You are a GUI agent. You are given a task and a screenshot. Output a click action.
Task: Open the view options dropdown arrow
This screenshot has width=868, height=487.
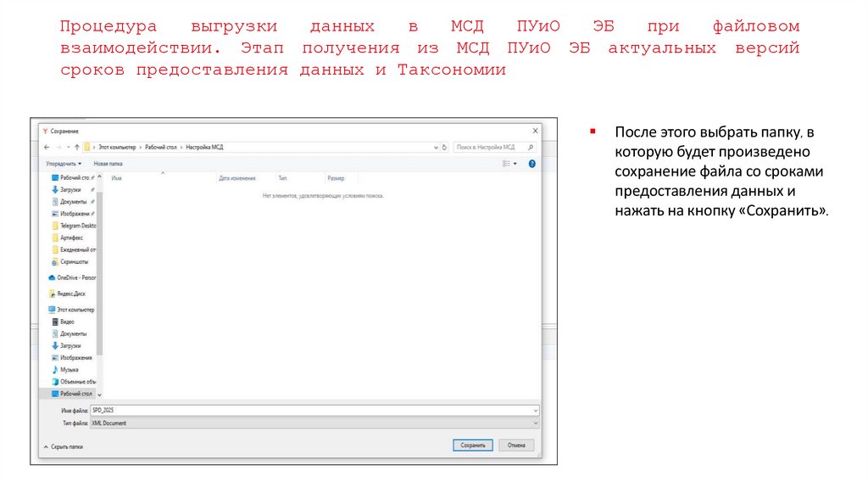[x=515, y=164]
